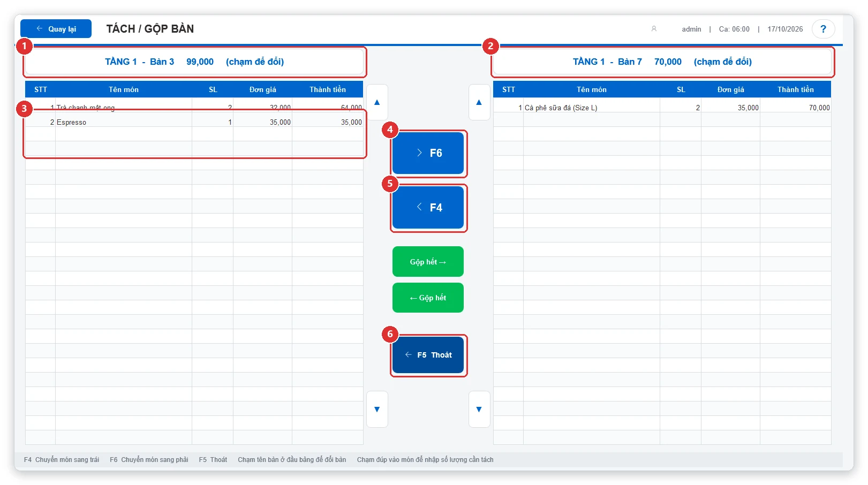Click the up arrow beside the left table
The height and width of the screenshot is (485, 868).
(x=377, y=102)
